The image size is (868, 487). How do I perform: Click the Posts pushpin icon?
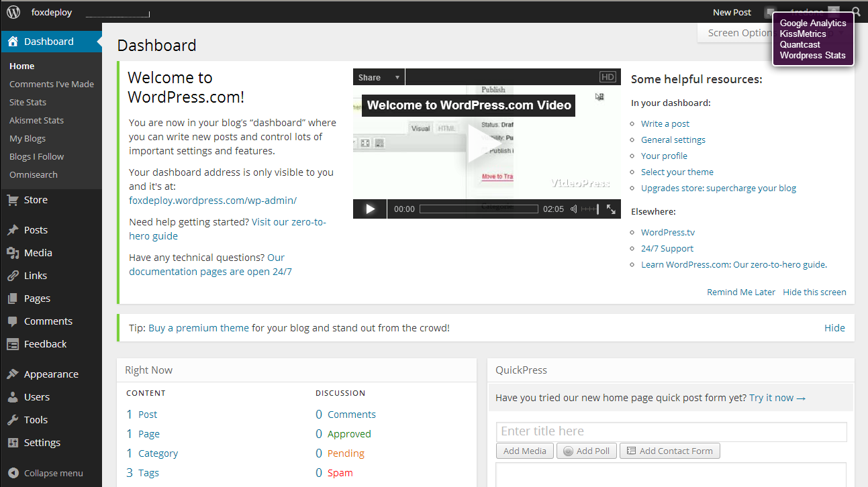pos(13,230)
